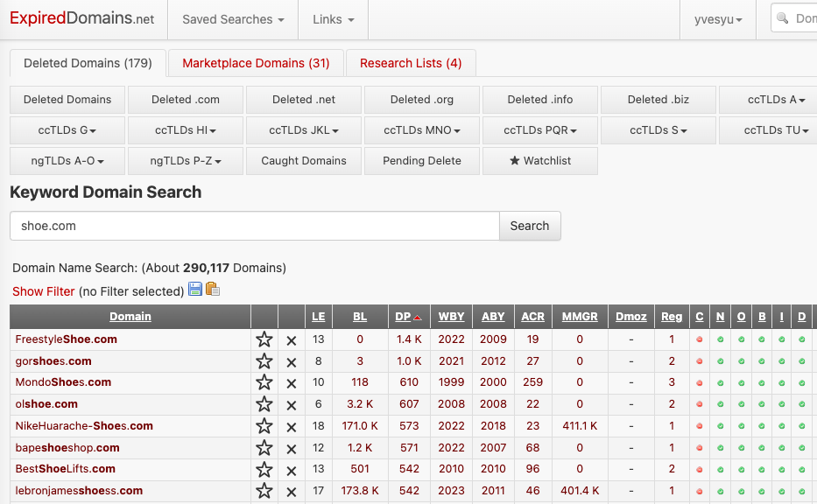This screenshot has height=504, width=817.
Task: Expand the ngTLDs P-Z dropdown
Action: (186, 161)
